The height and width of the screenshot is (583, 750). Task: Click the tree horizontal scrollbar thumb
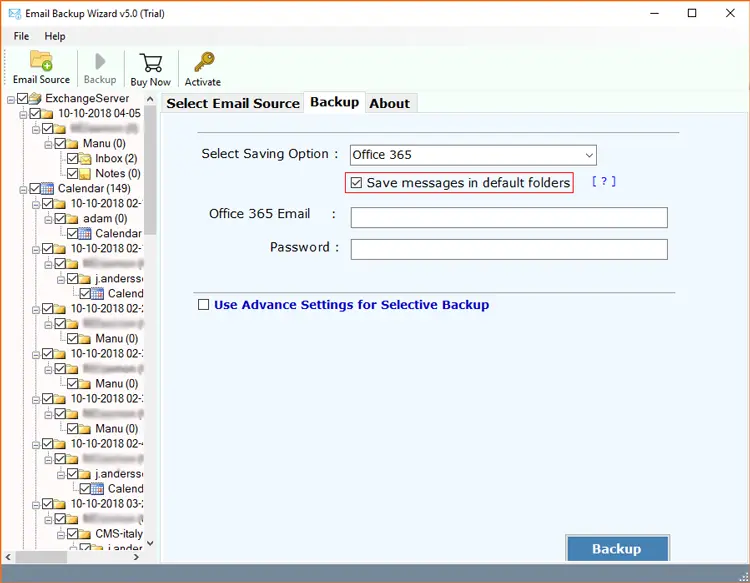(41, 557)
